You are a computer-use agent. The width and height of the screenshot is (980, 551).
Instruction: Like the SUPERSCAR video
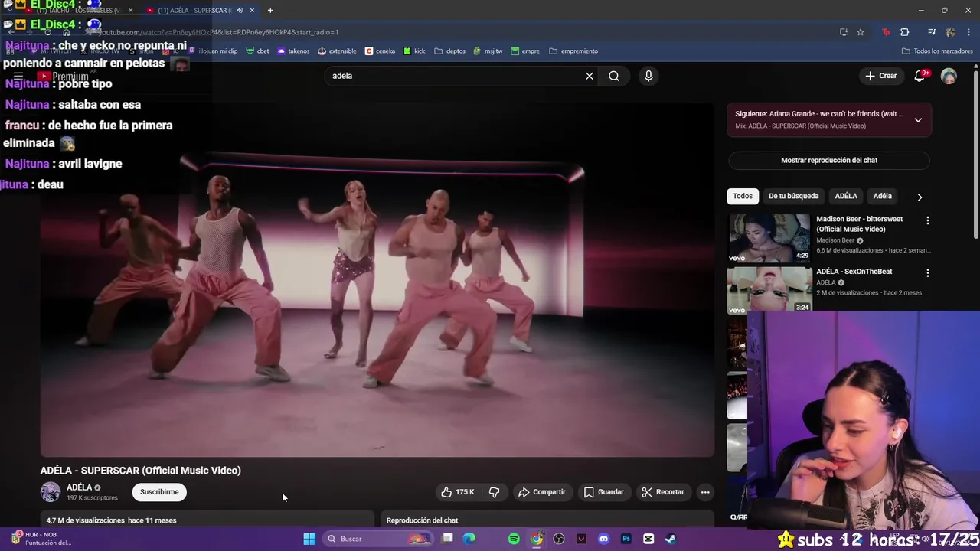pos(458,492)
